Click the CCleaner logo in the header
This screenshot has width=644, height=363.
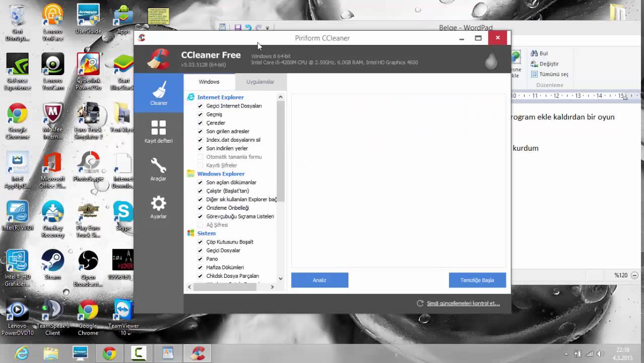[x=158, y=58]
